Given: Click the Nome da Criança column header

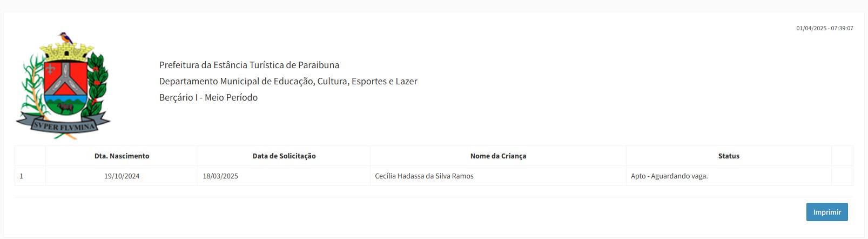Looking at the screenshot, I should click(498, 156).
